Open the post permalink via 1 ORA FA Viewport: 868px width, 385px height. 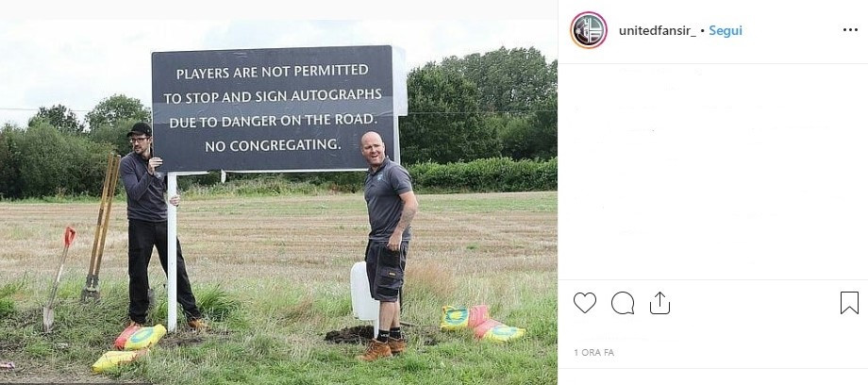point(594,352)
